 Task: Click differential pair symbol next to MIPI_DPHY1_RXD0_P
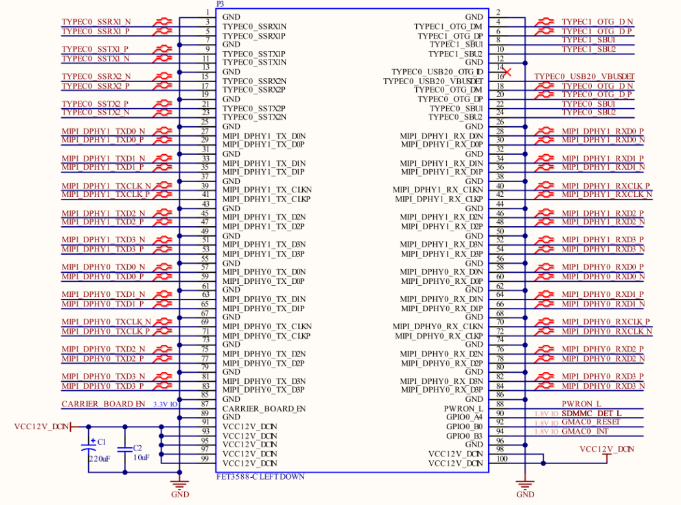click(544, 131)
